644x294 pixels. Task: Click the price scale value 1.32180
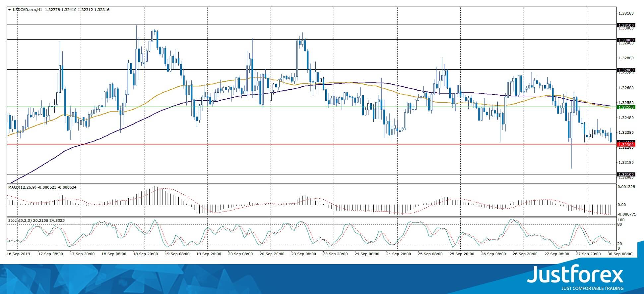point(626,163)
